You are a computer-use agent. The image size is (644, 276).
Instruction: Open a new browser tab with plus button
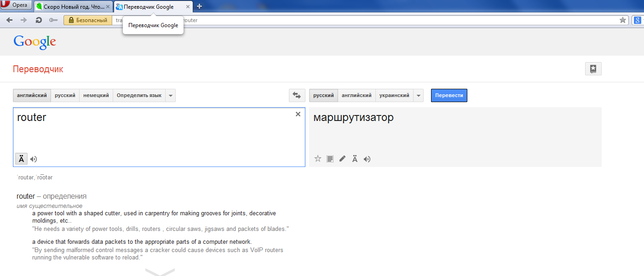(x=199, y=6)
